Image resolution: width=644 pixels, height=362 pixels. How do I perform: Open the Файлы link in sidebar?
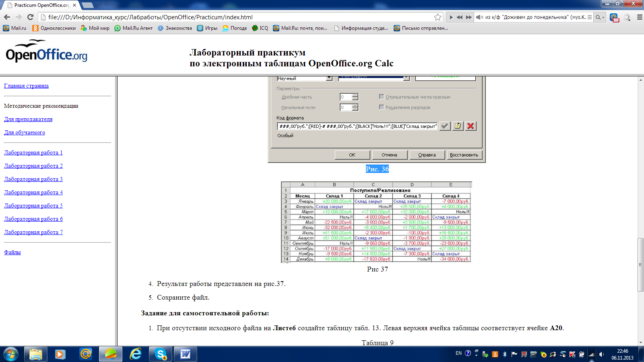pyautogui.click(x=12, y=252)
